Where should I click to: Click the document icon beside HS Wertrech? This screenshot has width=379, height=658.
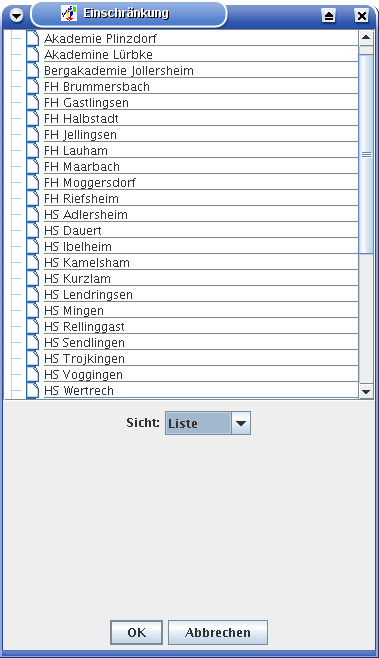[32, 390]
